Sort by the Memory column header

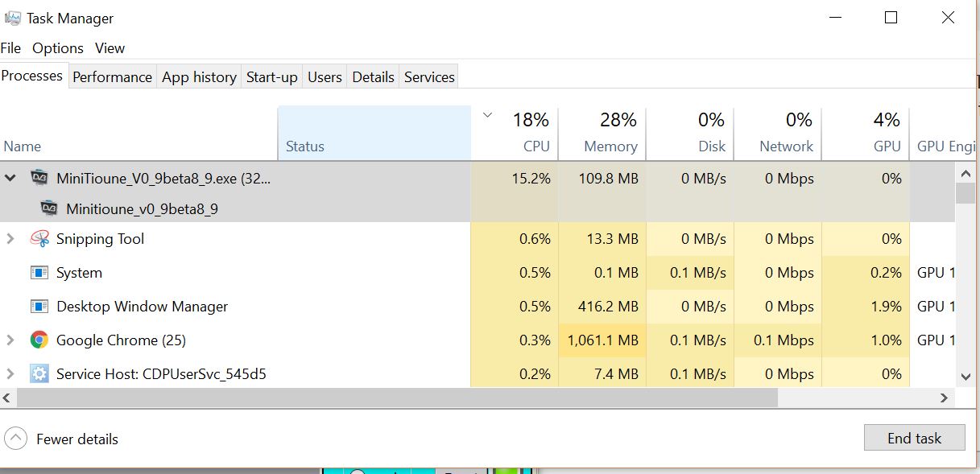(602, 134)
